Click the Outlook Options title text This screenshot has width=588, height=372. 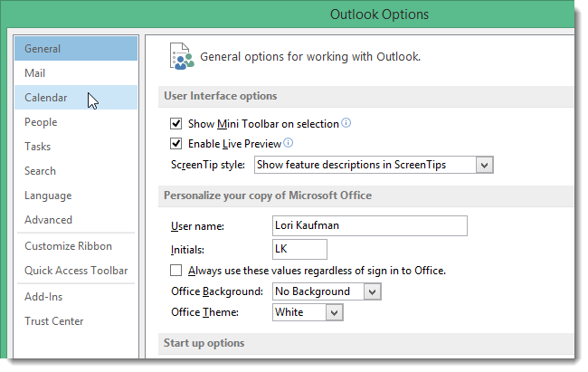(x=379, y=14)
